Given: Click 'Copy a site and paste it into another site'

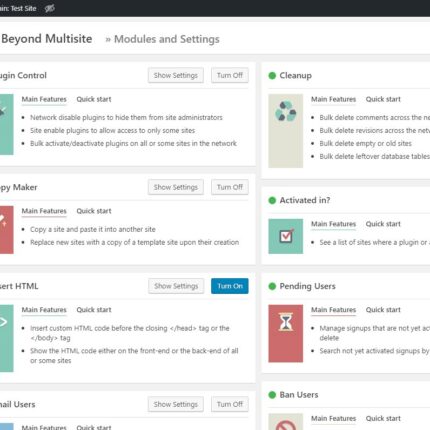Looking at the screenshot, I should pyautogui.click(x=93, y=229).
